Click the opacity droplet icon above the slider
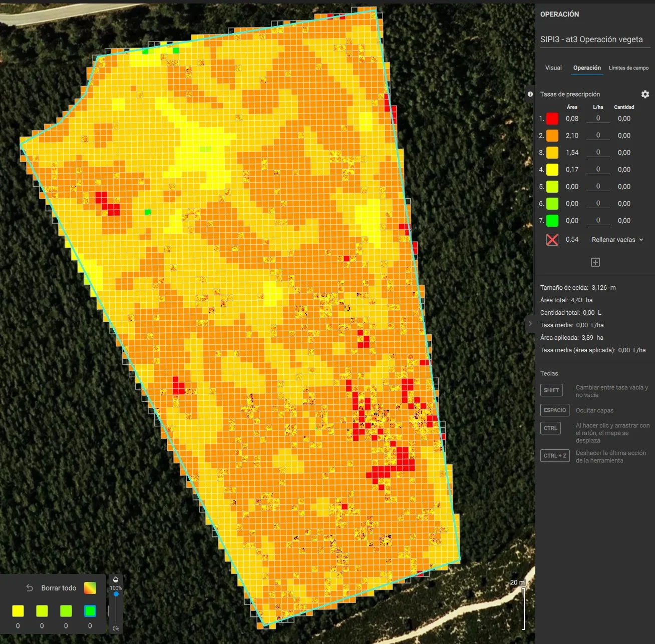Screen dimensions: 655x644 click(x=116, y=580)
